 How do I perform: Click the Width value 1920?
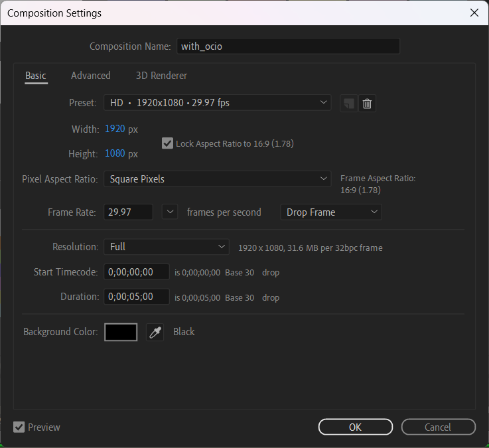[x=115, y=129]
